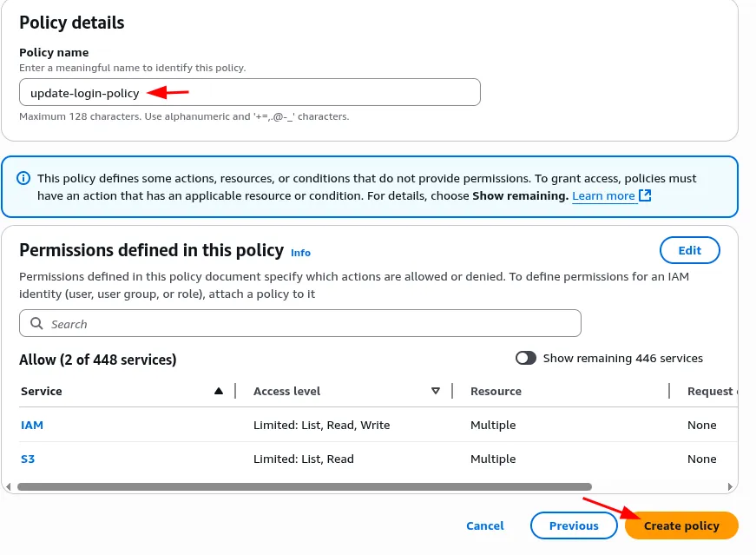Click the Access level column header

tap(287, 391)
